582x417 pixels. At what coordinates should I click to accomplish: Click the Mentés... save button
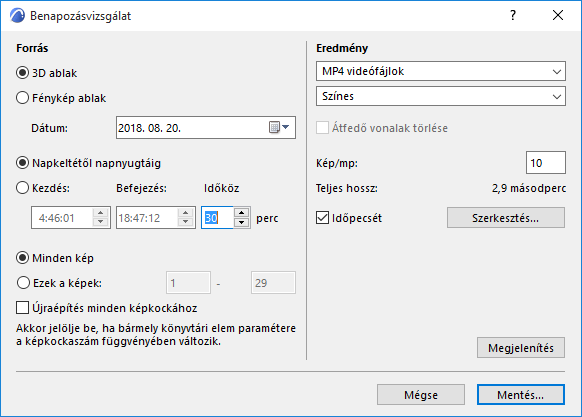click(521, 394)
